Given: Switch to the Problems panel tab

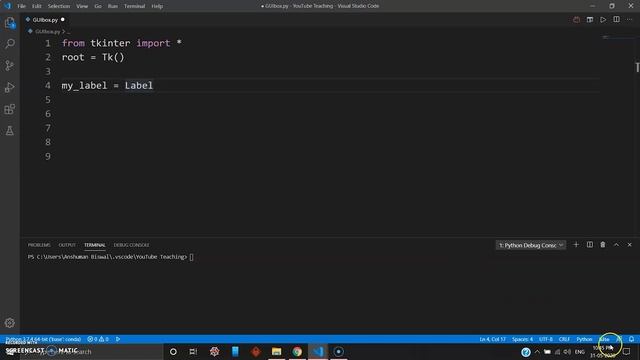Looking at the screenshot, I should [39, 245].
